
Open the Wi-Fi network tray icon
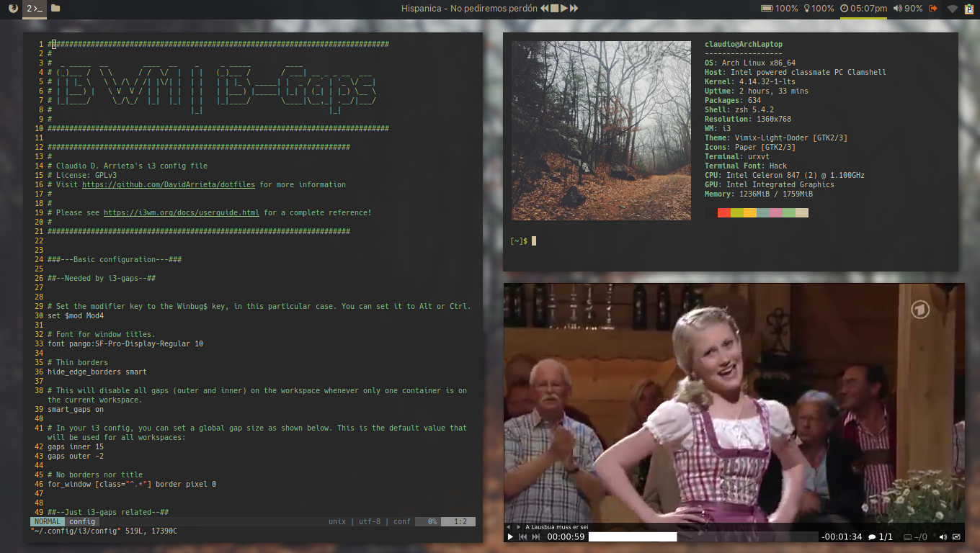953,9
